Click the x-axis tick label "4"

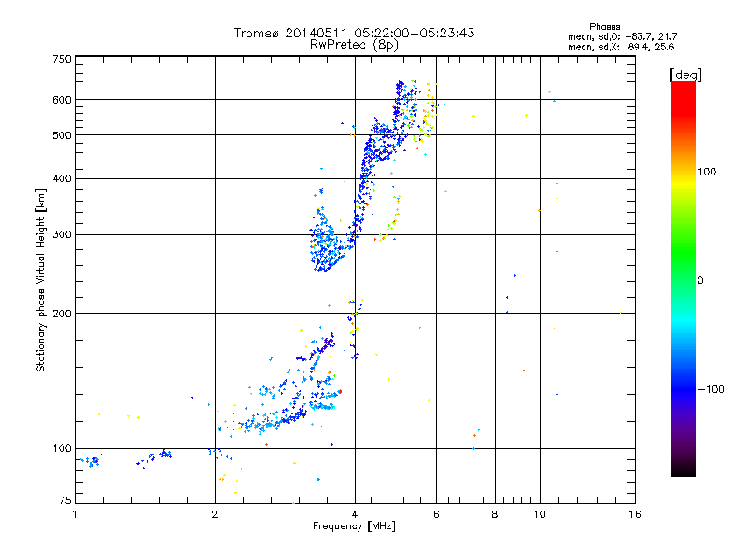(355, 514)
